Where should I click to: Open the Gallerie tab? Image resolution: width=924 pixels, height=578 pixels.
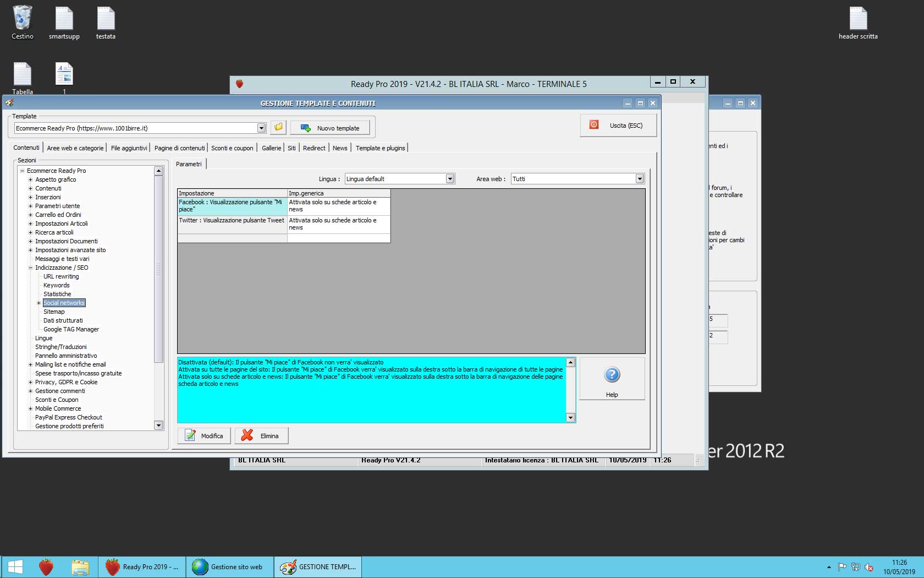pyautogui.click(x=271, y=148)
